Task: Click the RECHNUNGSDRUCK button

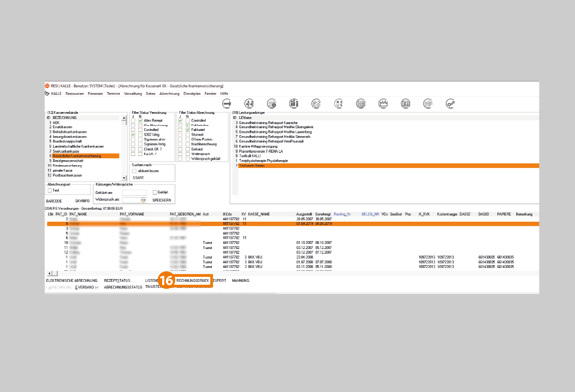Action: pyautogui.click(x=193, y=280)
